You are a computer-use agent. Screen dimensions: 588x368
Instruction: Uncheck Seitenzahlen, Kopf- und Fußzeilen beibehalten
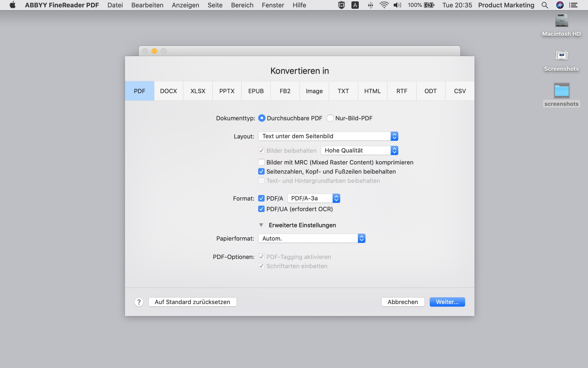(x=261, y=172)
